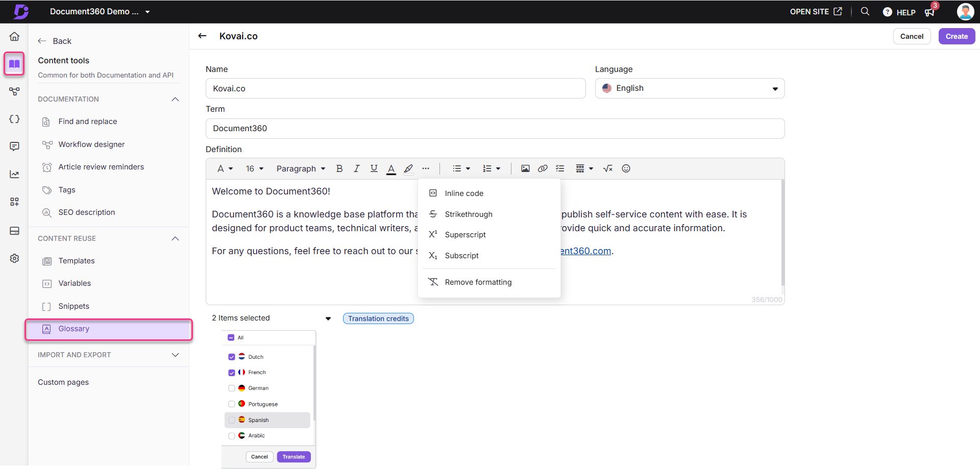
Task: Click the Translation credits badge
Action: (378, 318)
